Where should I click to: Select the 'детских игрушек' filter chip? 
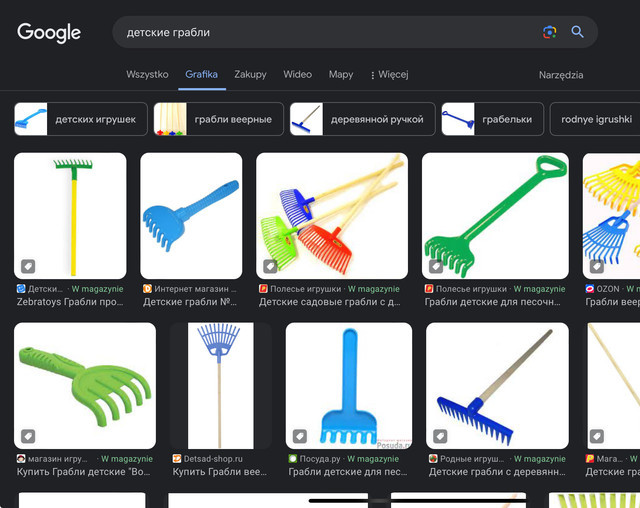click(81, 119)
